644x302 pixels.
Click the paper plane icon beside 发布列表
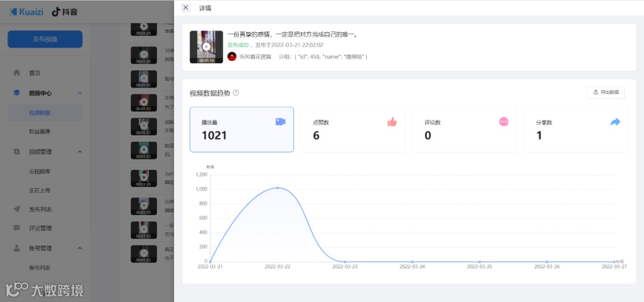tap(17, 209)
